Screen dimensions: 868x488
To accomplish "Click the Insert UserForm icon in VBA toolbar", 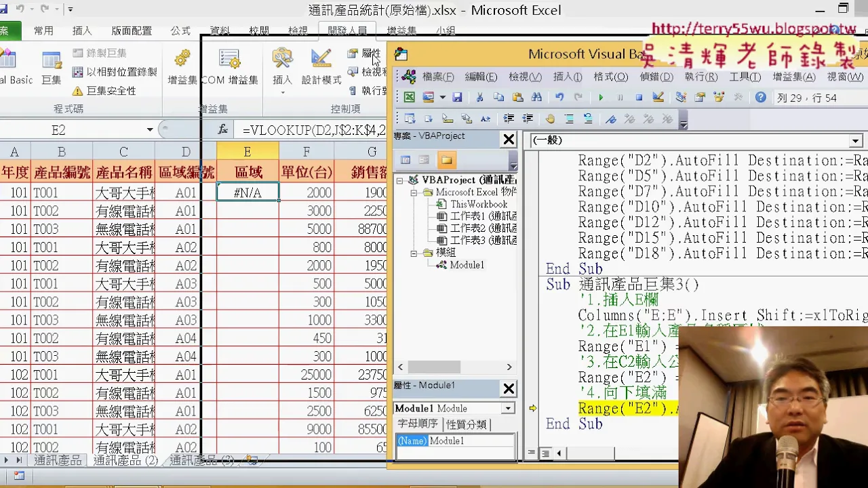I will point(429,98).
